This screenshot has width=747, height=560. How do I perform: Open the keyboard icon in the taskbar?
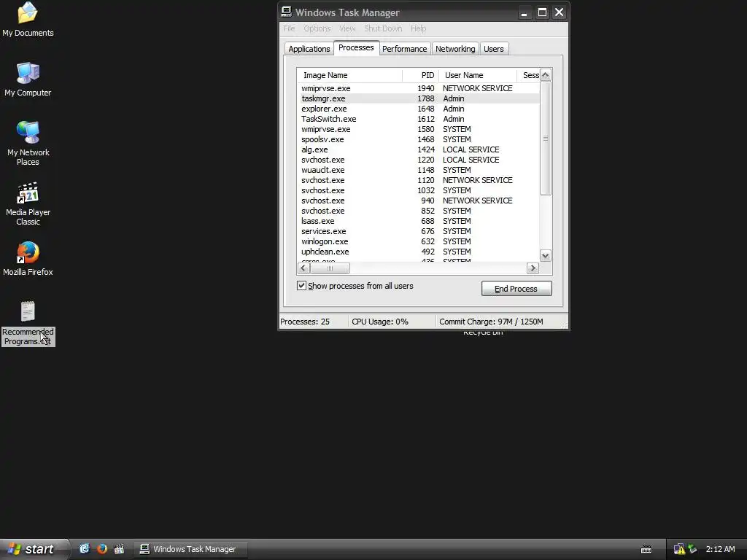(646, 549)
